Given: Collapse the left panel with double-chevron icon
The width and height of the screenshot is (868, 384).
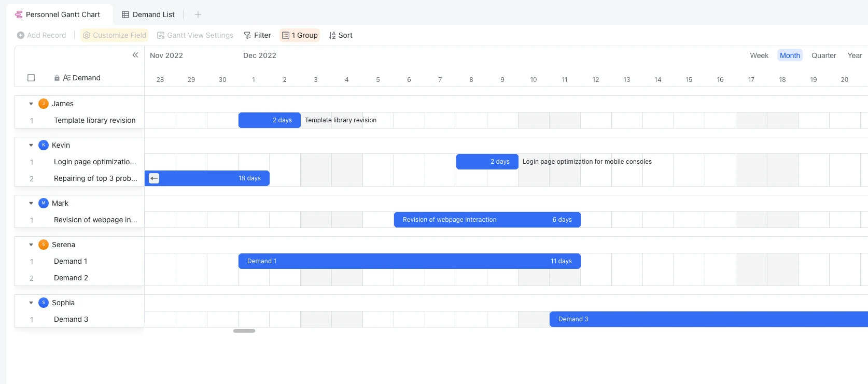Looking at the screenshot, I should pyautogui.click(x=135, y=55).
